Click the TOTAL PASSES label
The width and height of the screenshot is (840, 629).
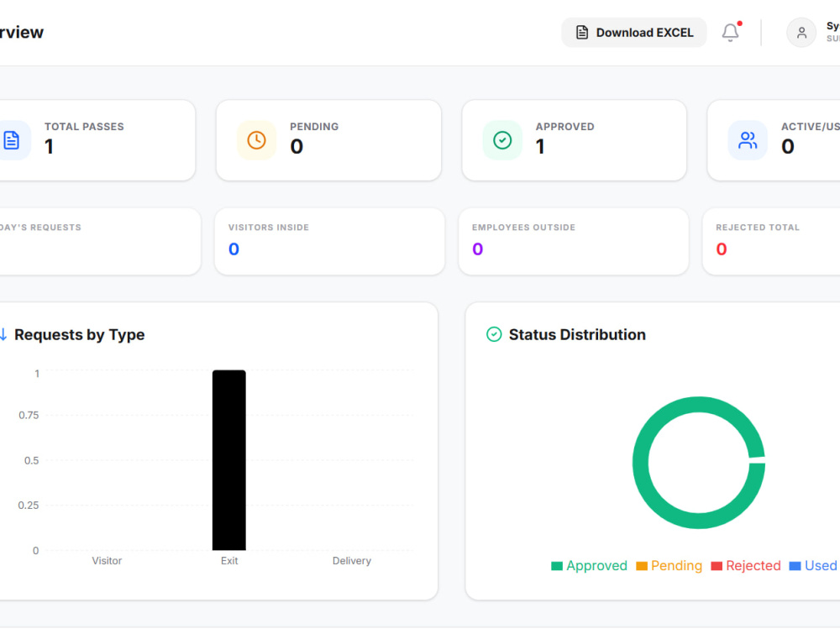[84, 127]
